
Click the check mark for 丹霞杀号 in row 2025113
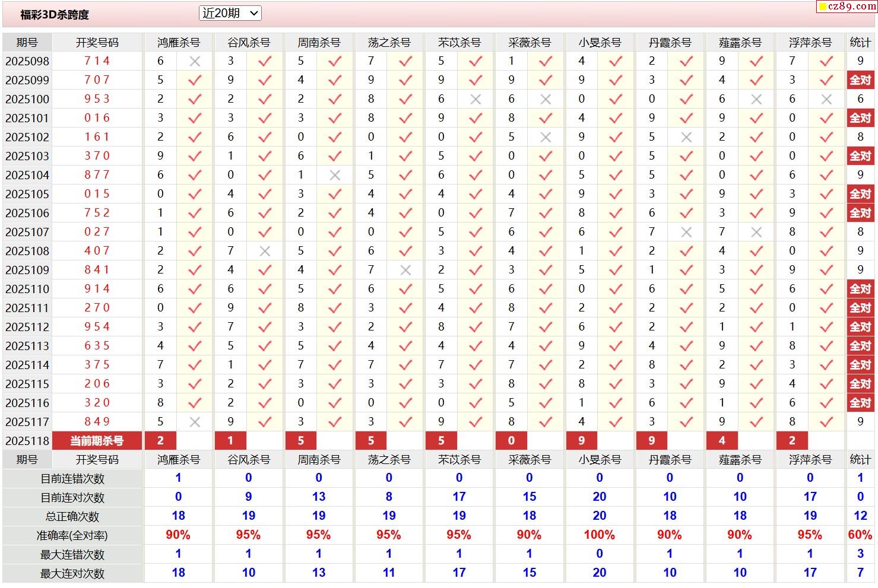coord(686,346)
